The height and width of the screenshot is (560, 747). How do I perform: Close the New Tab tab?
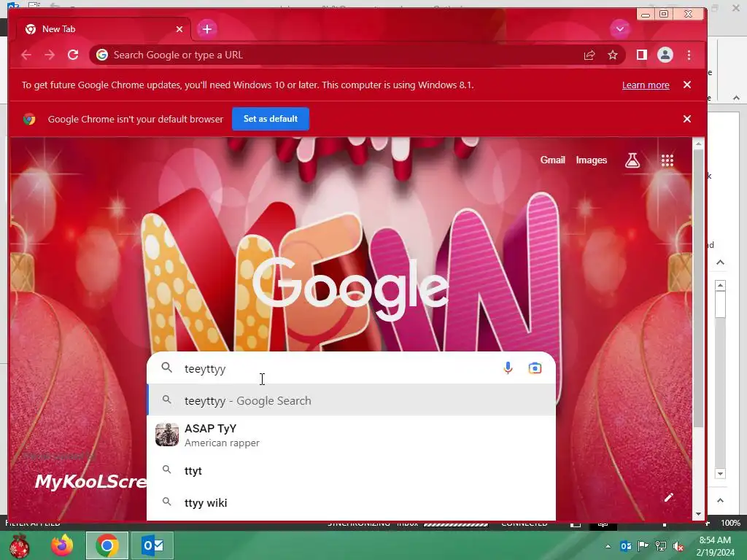[x=179, y=29]
